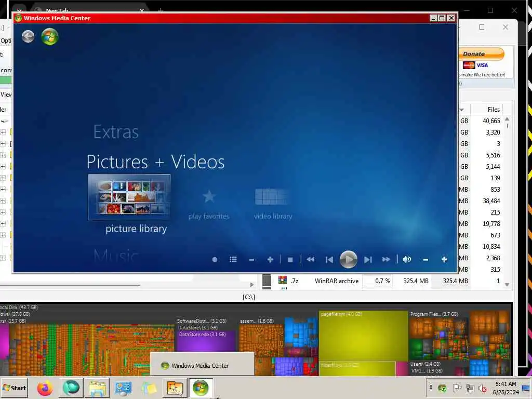Select the Extras menu strip

(116, 132)
